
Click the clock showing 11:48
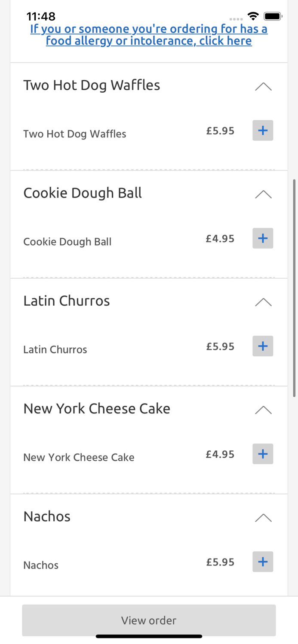click(41, 16)
